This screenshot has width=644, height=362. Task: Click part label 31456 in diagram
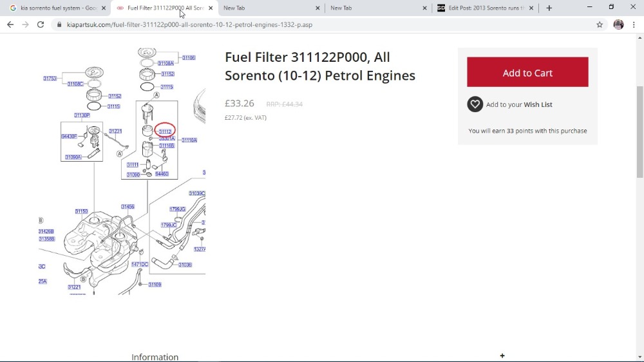point(128,207)
